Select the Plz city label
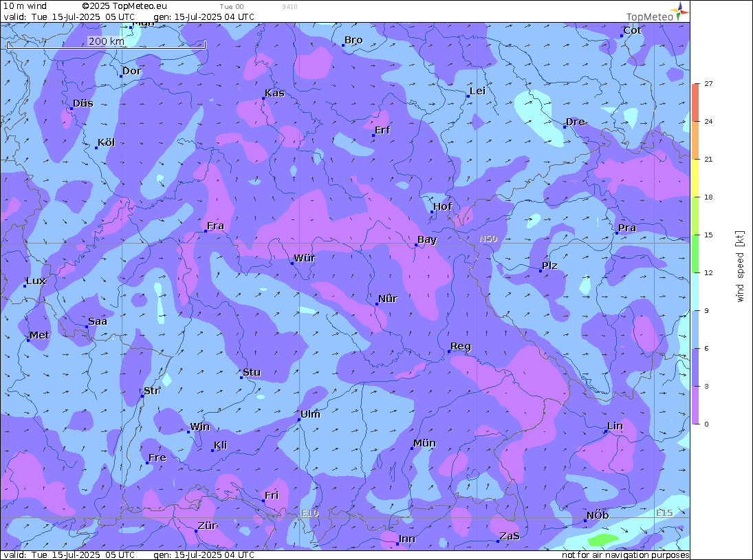The height and width of the screenshot is (560, 753). [x=549, y=266]
